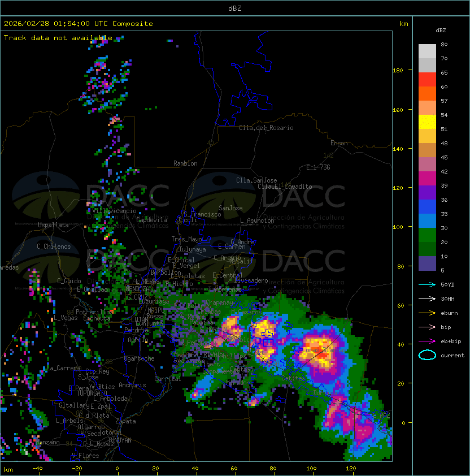Click the yellow eburn arrow in legend

(427, 313)
